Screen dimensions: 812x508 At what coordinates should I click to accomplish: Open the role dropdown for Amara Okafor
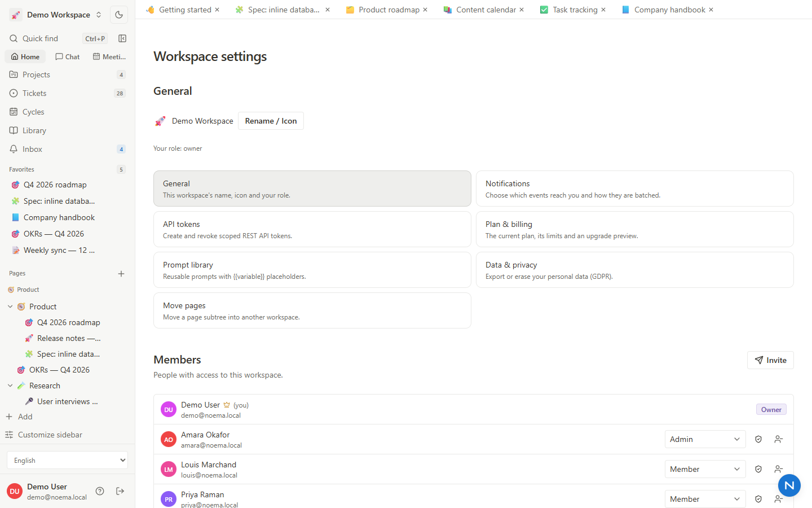click(x=705, y=439)
